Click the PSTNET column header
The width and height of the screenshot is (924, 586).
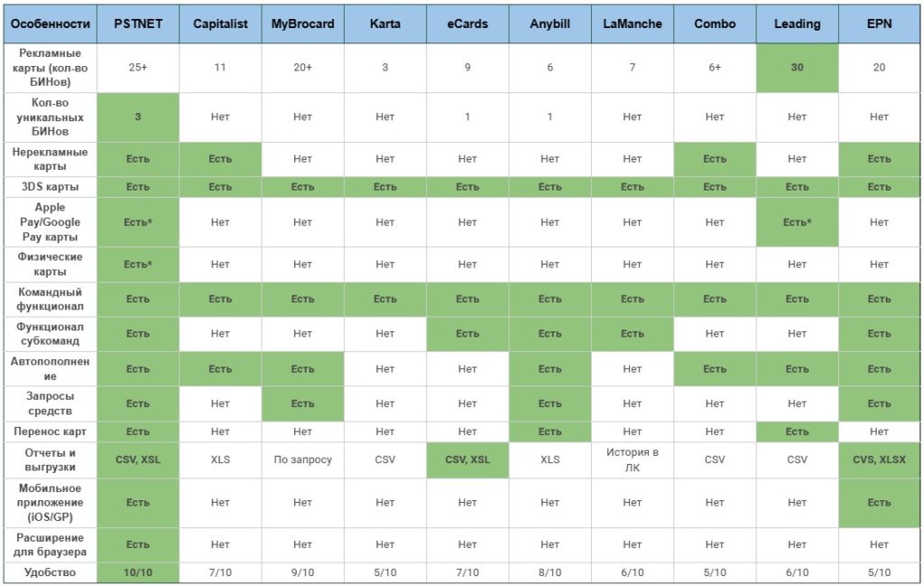[138, 23]
